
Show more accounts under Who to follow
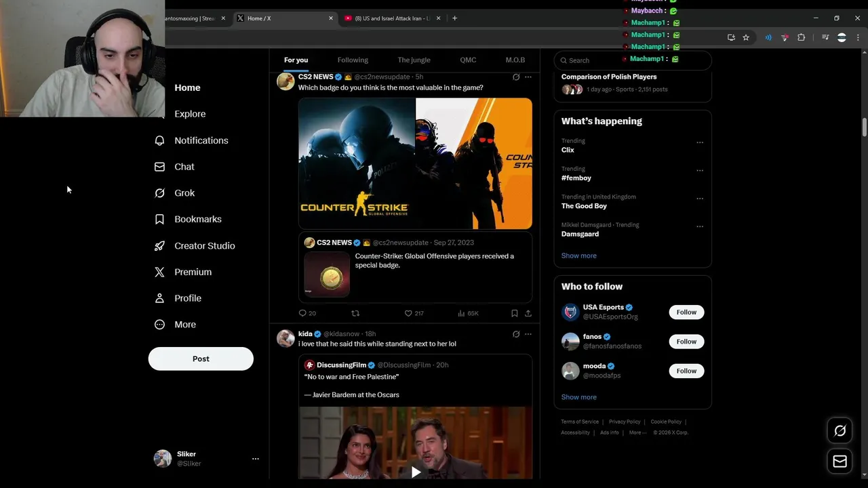click(578, 397)
